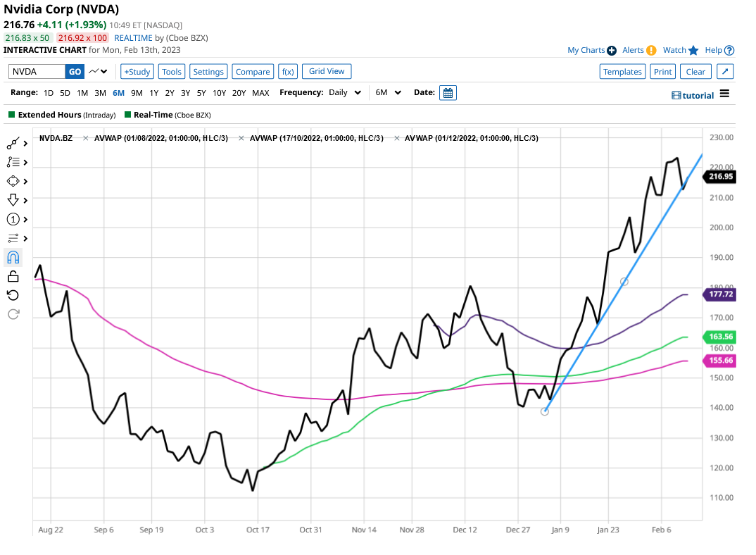Set range to 1M
This screenshot has width=756, height=555.
[82, 93]
